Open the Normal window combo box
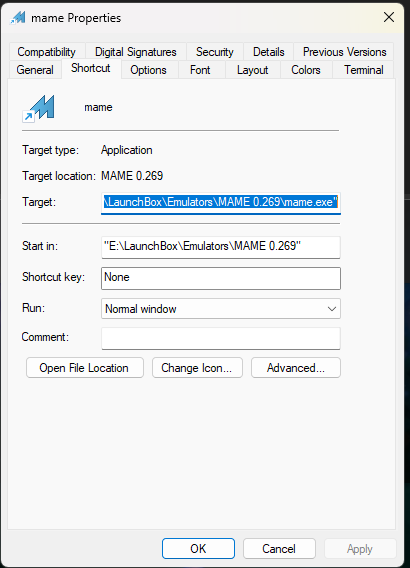410x568 pixels. tap(221, 309)
